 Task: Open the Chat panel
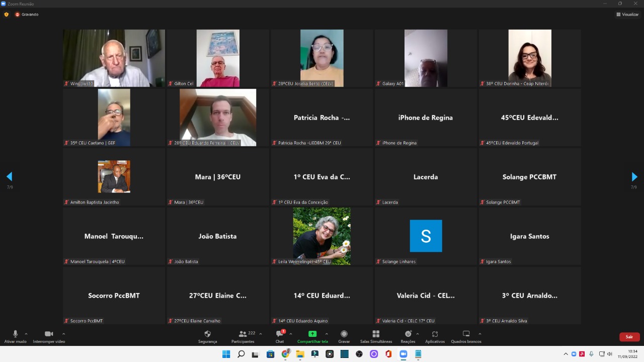[280, 336]
